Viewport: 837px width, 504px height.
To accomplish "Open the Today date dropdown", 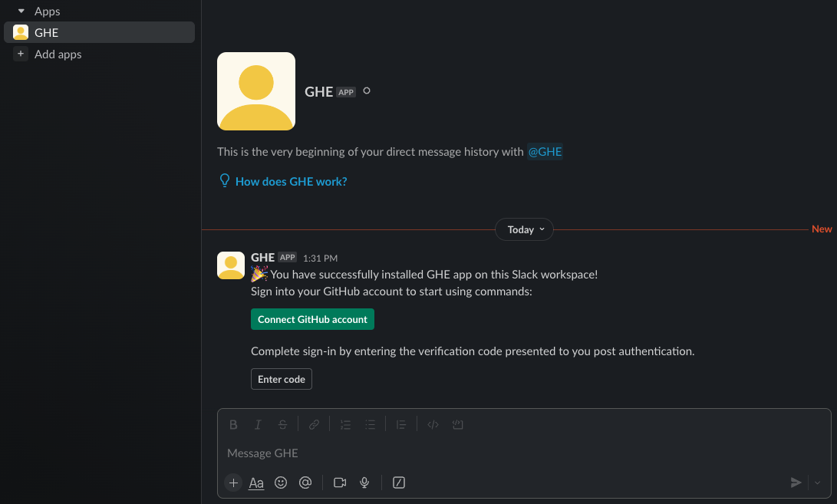I will 524,229.
